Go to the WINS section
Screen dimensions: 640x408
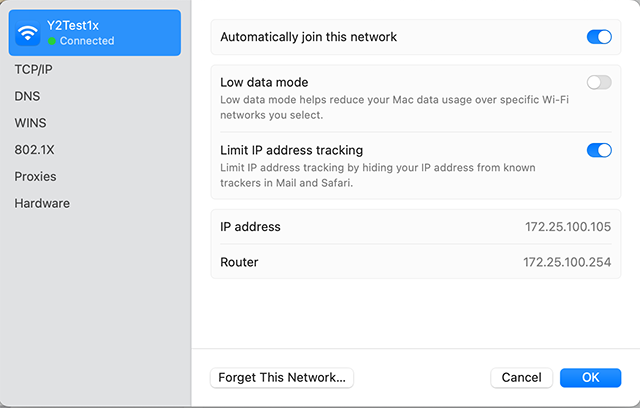click(x=31, y=123)
